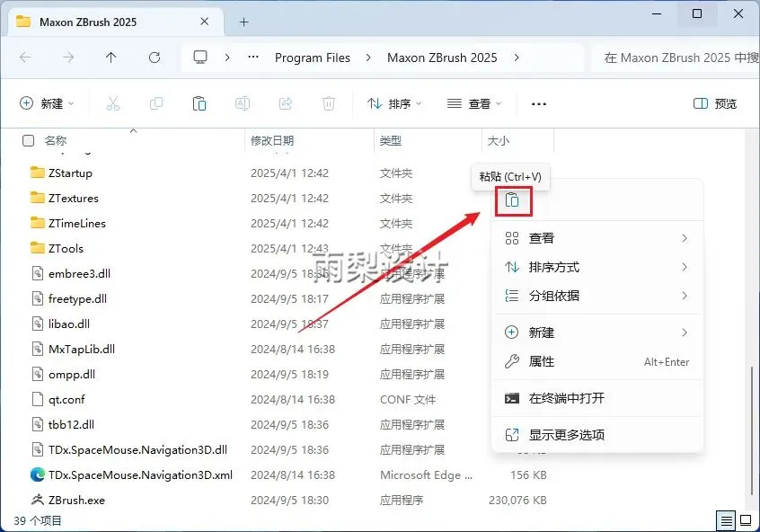Choose 在终端中打开 in the context menu

click(x=597, y=398)
